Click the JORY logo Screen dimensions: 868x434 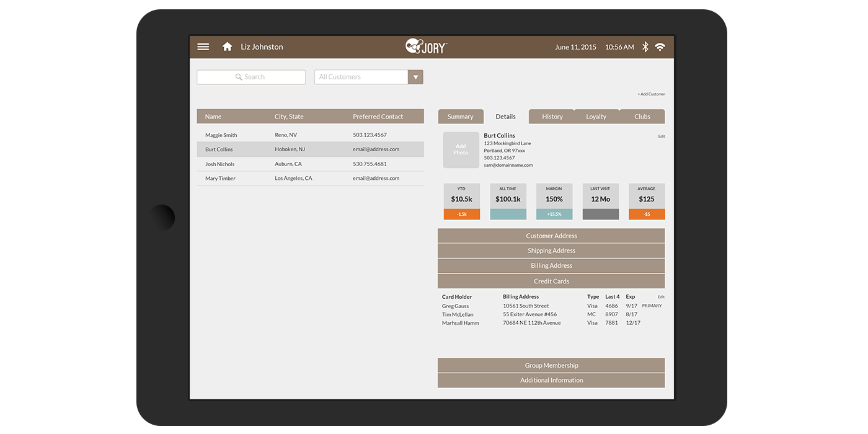426,46
